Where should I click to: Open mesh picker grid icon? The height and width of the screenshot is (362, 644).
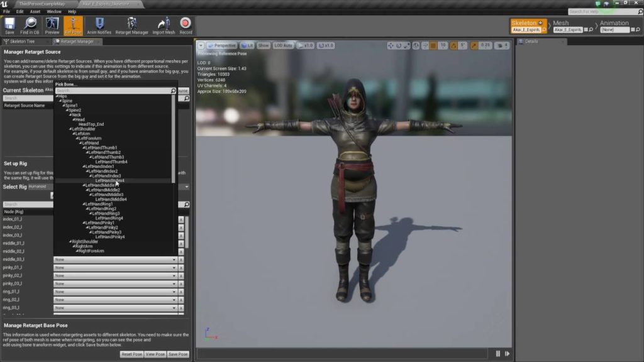point(586,30)
